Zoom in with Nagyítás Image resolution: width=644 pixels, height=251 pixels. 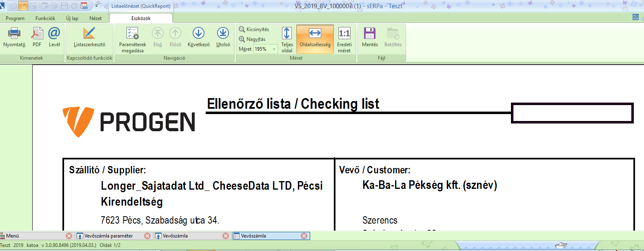[252, 39]
